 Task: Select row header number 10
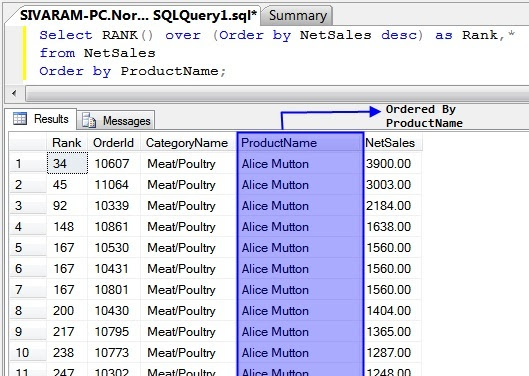pos(28,353)
